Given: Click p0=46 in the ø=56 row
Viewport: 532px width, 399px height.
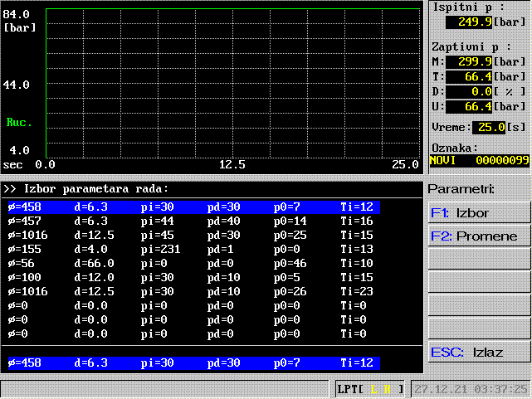Looking at the screenshot, I should coord(290,264).
